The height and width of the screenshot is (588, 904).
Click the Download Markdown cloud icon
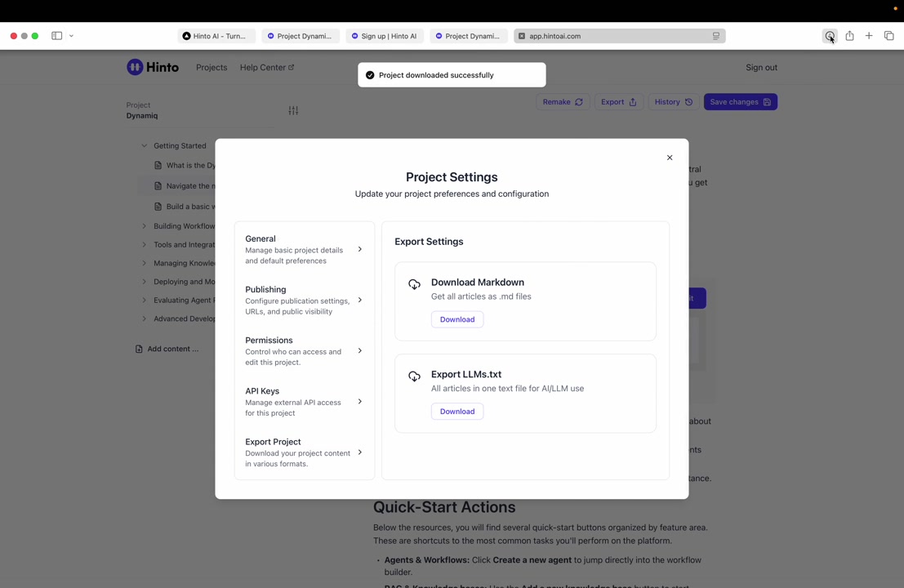(414, 284)
